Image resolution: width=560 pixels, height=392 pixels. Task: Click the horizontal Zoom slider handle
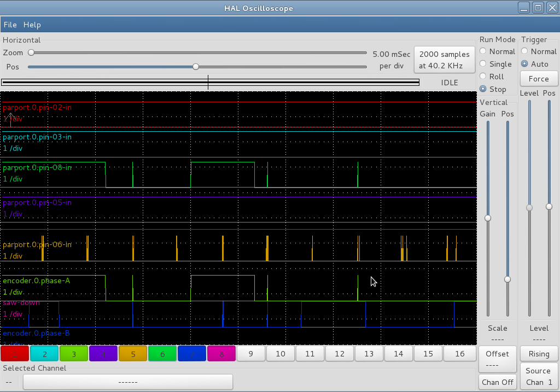point(31,52)
